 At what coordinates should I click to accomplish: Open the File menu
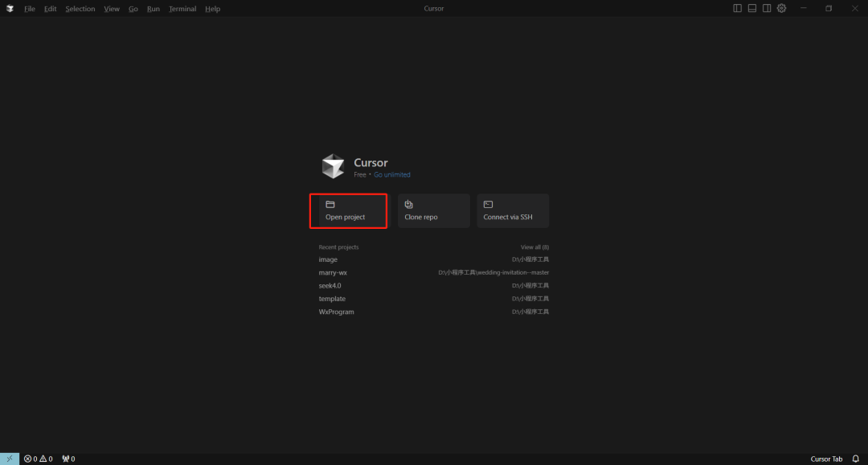pos(30,9)
